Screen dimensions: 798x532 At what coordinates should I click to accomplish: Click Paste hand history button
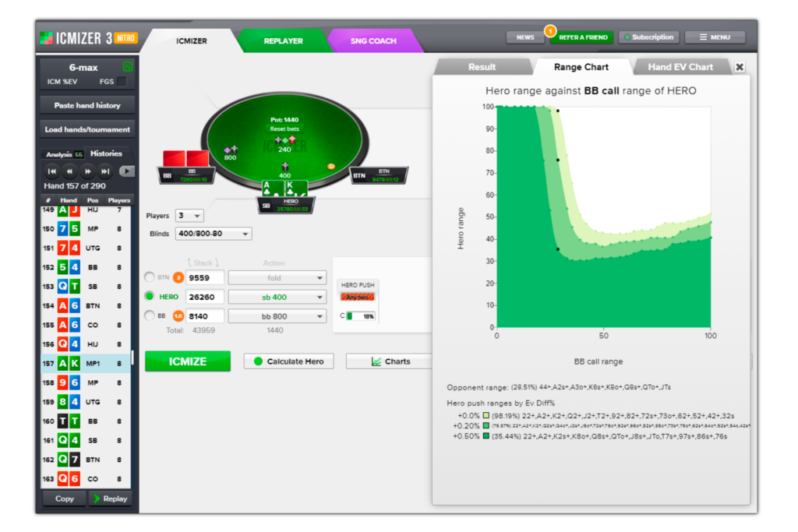(x=87, y=105)
